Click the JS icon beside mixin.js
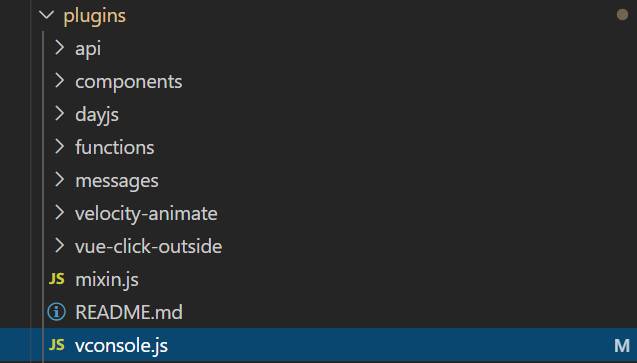Screen dimensions: 637x363 [x=56, y=279]
